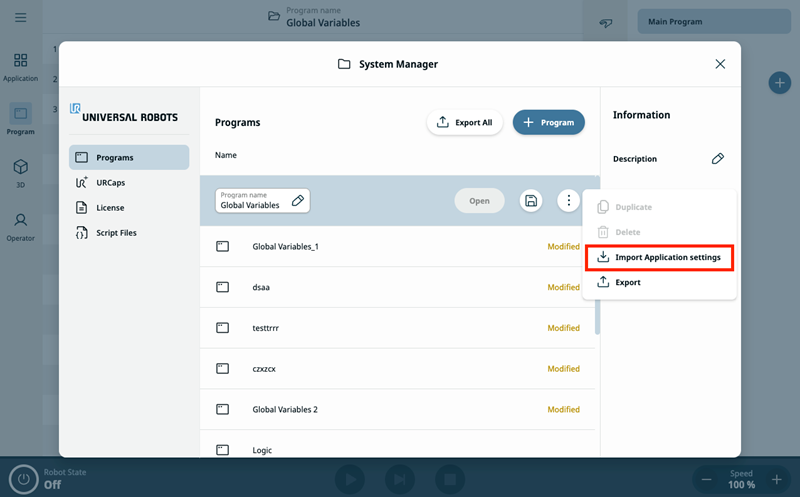Click Modified status on dsaa row
Screen dimensions: 800x497
tap(563, 287)
